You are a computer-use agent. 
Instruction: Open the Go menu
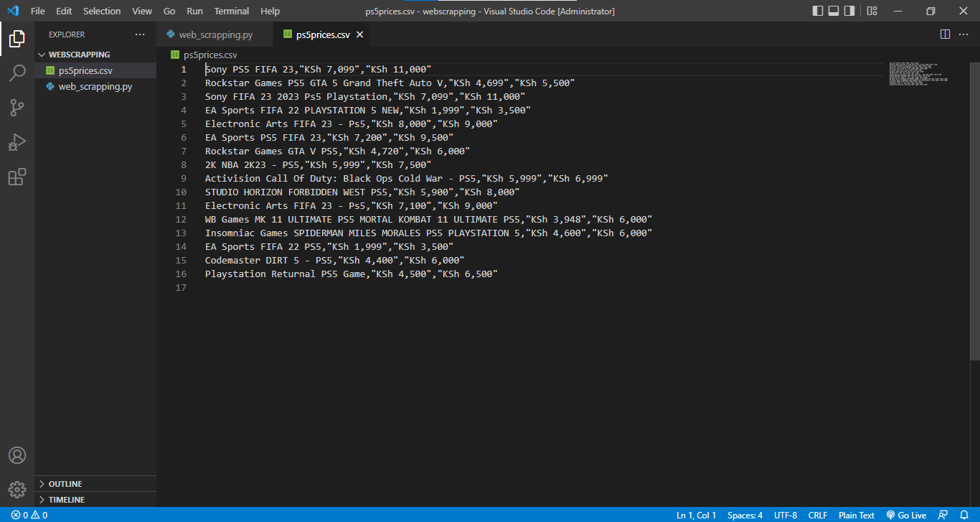pyautogui.click(x=169, y=11)
